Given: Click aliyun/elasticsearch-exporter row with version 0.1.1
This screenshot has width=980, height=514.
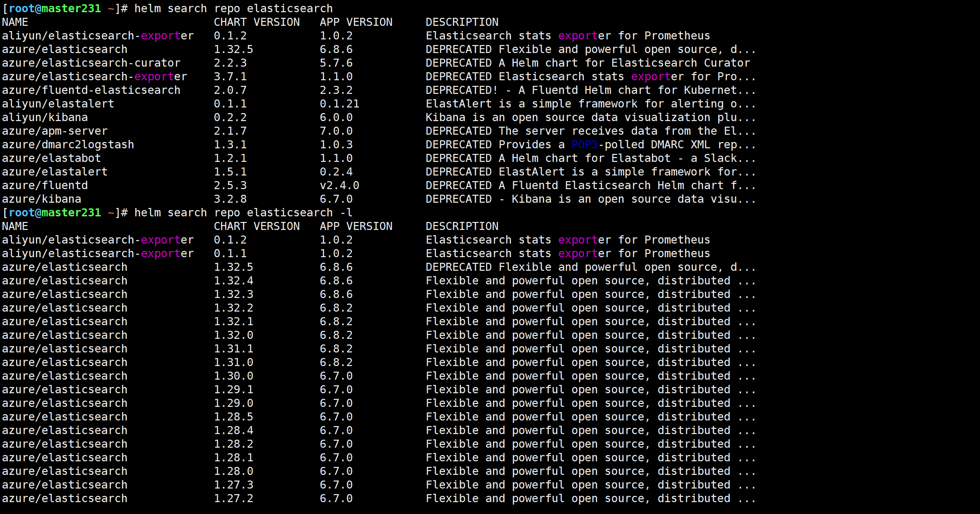Looking at the screenshot, I should (x=98, y=254).
